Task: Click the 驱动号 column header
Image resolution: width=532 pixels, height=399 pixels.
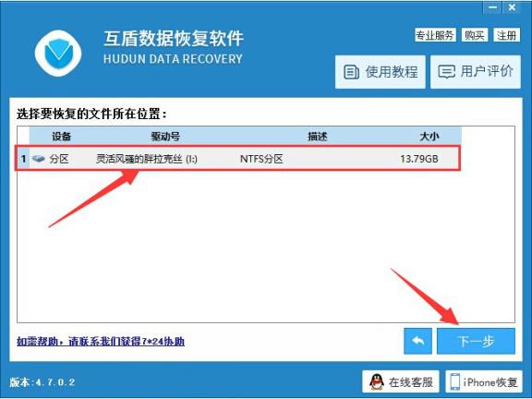Action: 165,137
